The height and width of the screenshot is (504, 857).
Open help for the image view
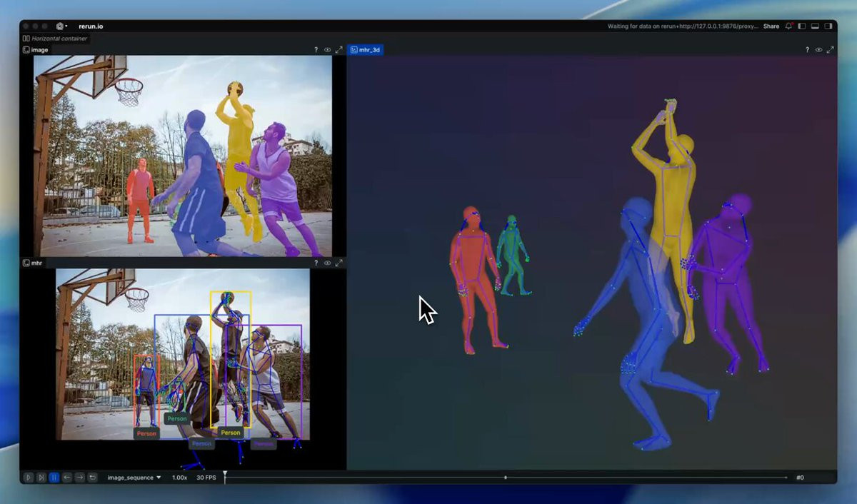coord(316,50)
